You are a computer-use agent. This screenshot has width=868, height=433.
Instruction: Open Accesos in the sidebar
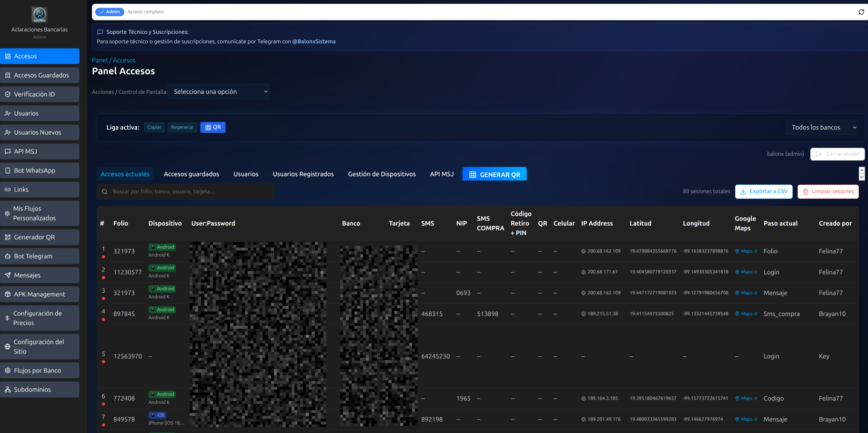(40, 56)
